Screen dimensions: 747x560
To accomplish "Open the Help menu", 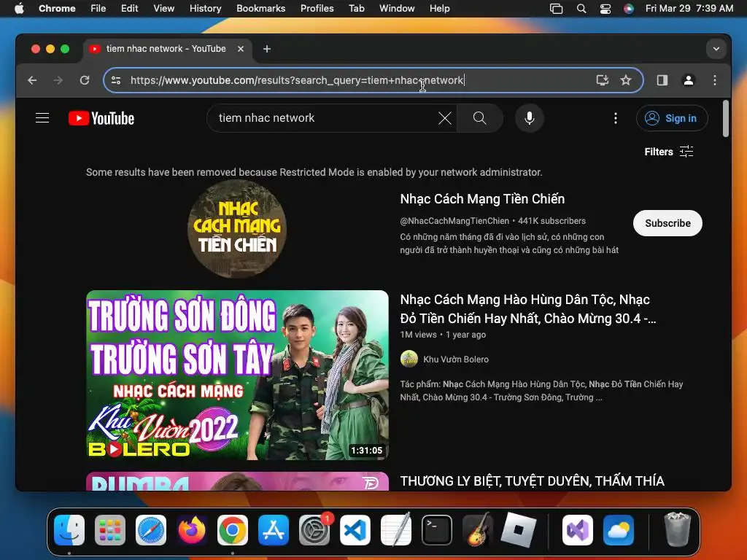I will click(439, 8).
